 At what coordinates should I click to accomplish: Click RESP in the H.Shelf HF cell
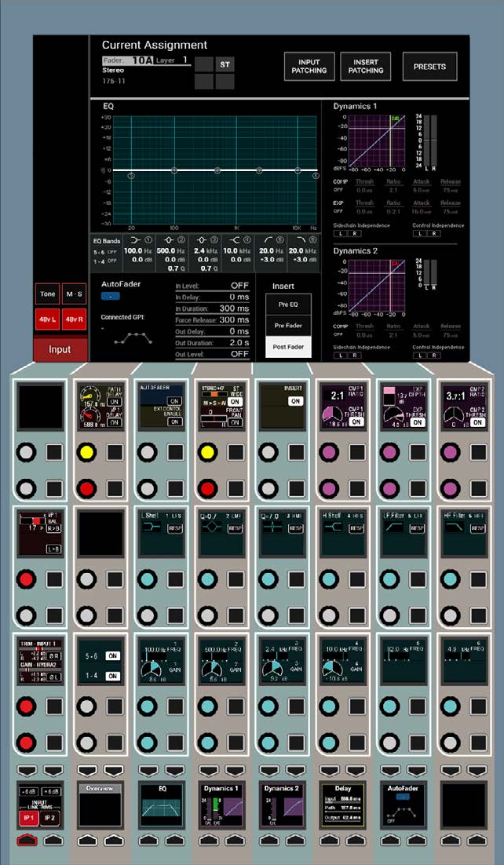pos(356,528)
